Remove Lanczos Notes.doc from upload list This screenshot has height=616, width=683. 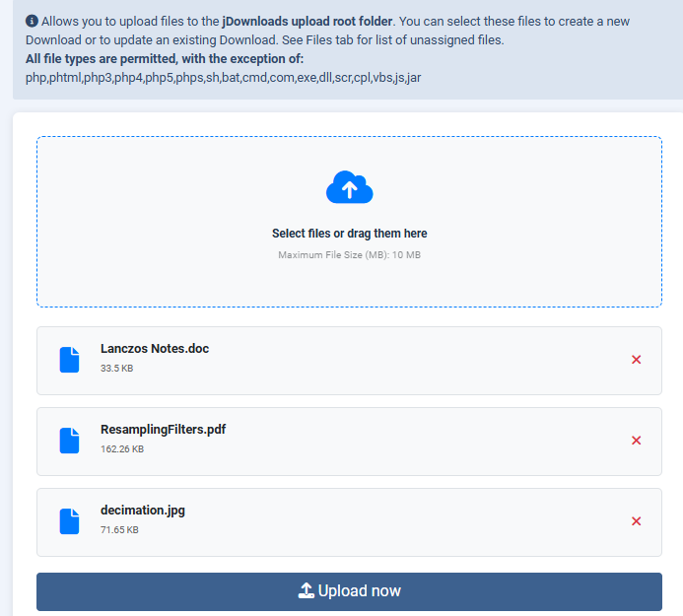coord(636,360)
